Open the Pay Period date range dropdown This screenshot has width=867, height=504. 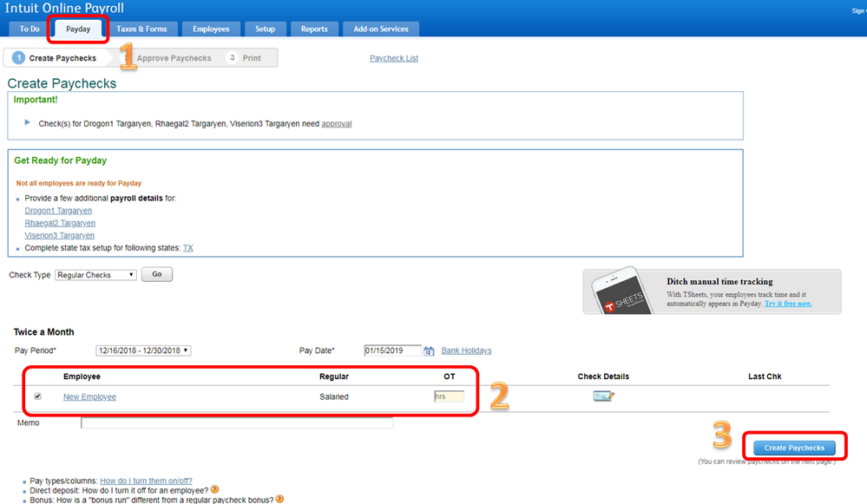[x=143, y=350]
